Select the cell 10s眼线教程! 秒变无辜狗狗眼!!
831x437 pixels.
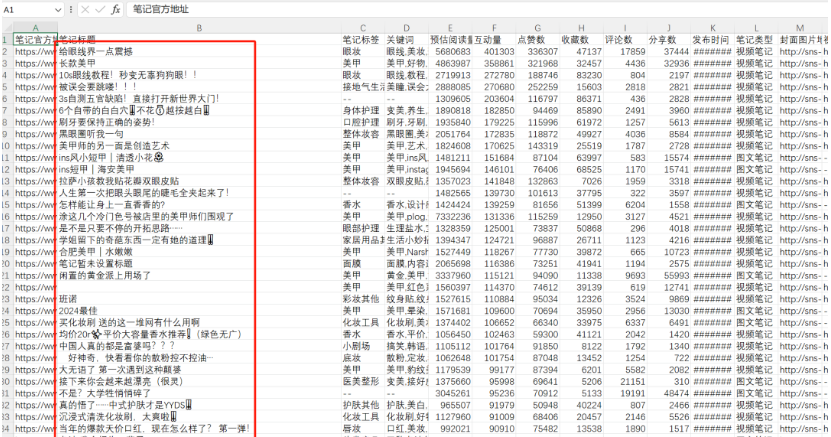(x=199, y=75)
